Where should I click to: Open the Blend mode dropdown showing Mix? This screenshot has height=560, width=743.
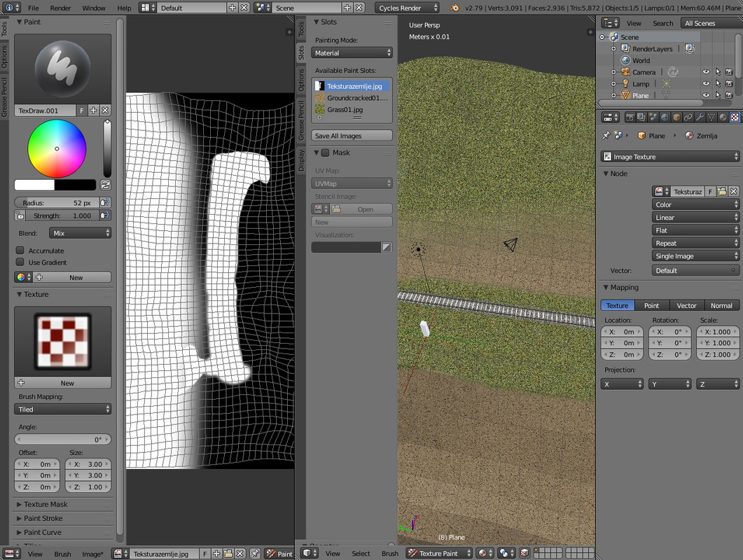click(x=80, y=232)
